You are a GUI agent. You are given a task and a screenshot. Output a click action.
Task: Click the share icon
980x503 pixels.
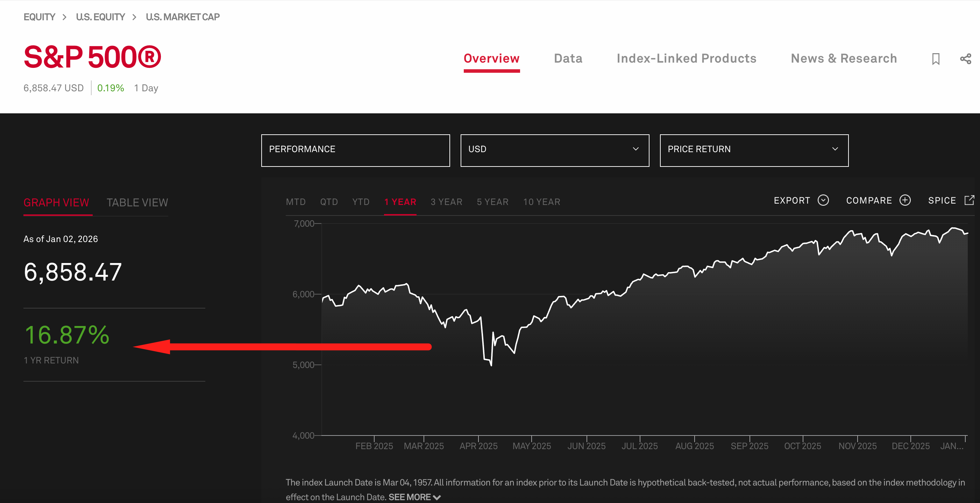pyautogui.click(x=965, y=59)
